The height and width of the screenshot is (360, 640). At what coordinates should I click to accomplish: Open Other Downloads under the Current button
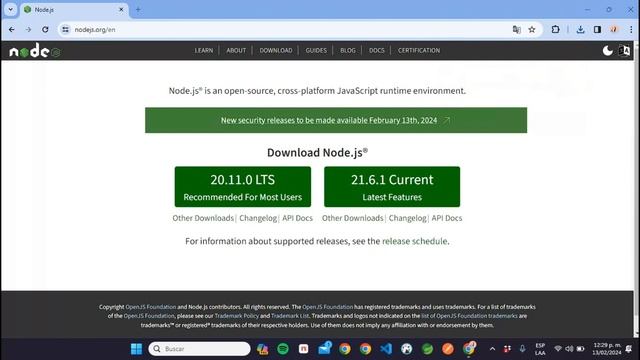(353, 218)
